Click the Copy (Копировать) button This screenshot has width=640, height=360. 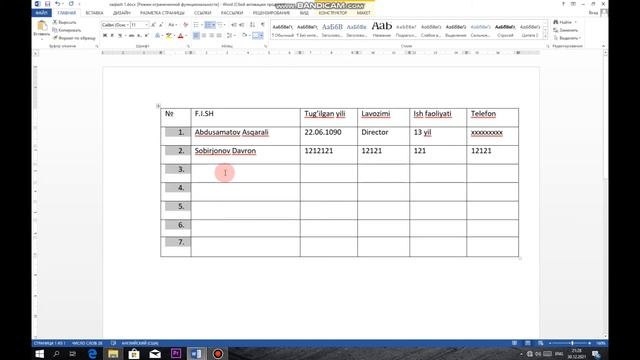(67, 30)
